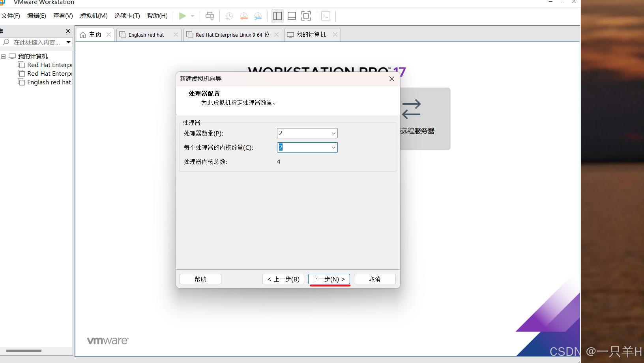
Task: Click the 帮助 button in wizard
Action: [x=200, y=279]
